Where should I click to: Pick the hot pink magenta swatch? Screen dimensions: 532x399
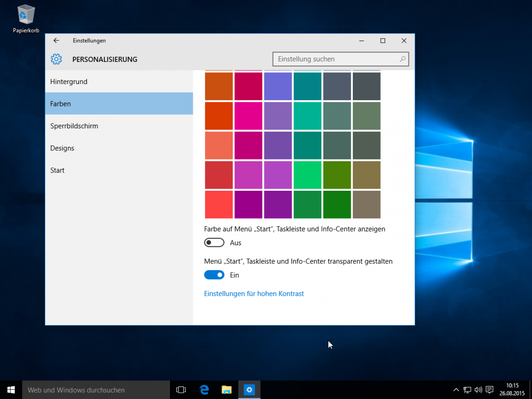(248, 116)
